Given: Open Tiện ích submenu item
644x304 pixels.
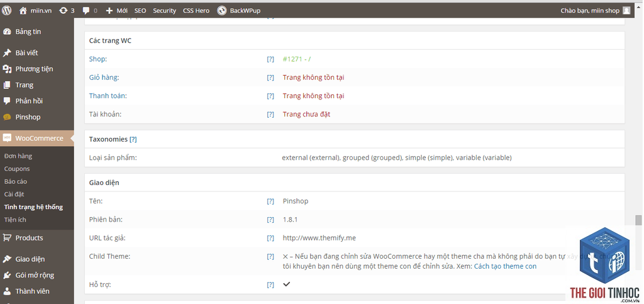Looking at the screenshot, I should (15, 220).
